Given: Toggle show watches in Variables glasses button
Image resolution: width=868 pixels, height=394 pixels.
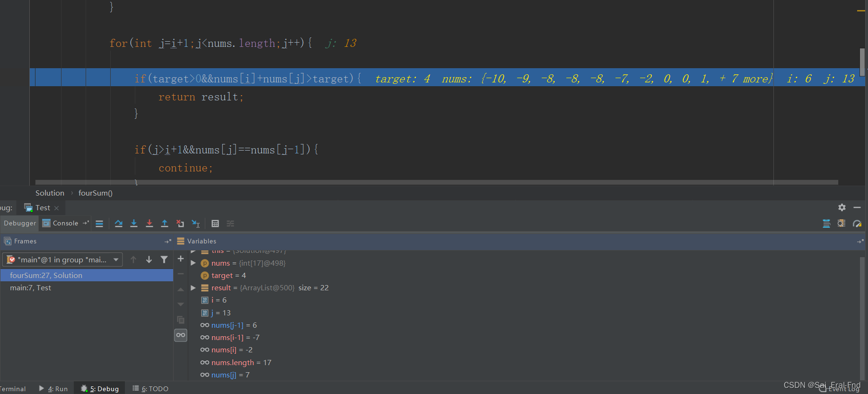Looking at the screenshot, I should pos(181,335).
